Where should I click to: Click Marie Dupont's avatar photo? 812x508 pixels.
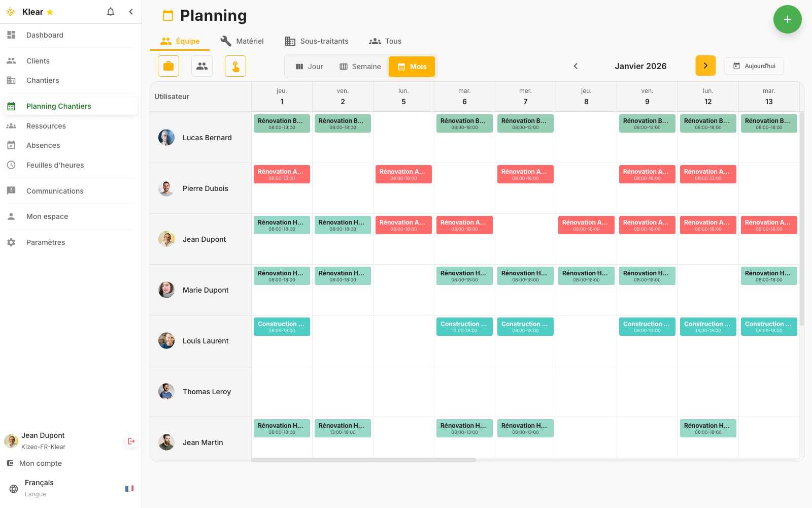[x=166, y=290]
